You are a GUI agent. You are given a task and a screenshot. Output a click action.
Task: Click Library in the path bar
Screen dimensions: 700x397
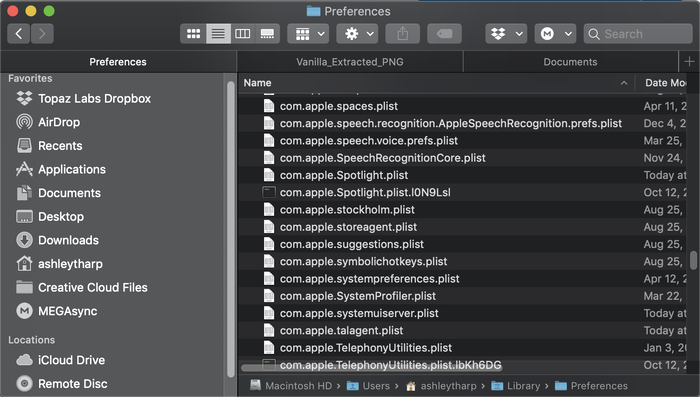(516, 386)
